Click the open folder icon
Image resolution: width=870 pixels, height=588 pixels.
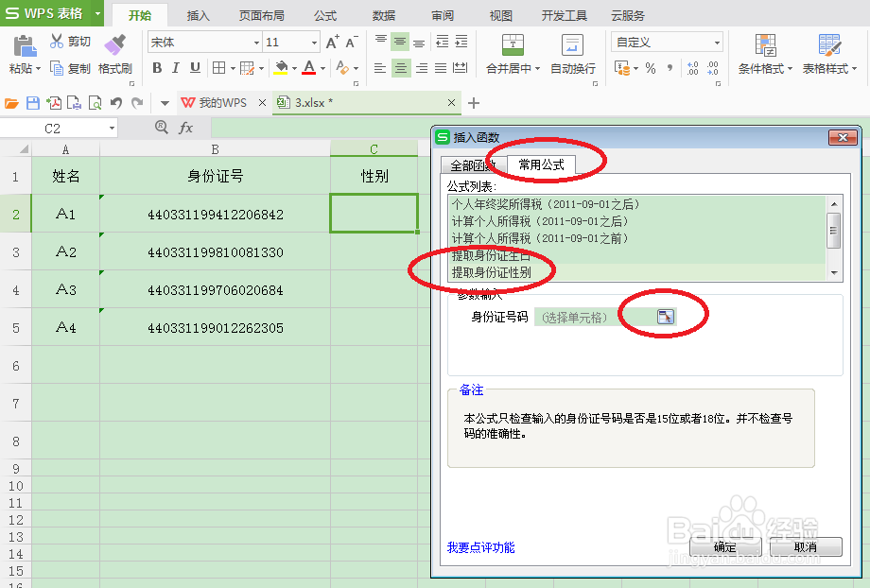tap(11, 103)
